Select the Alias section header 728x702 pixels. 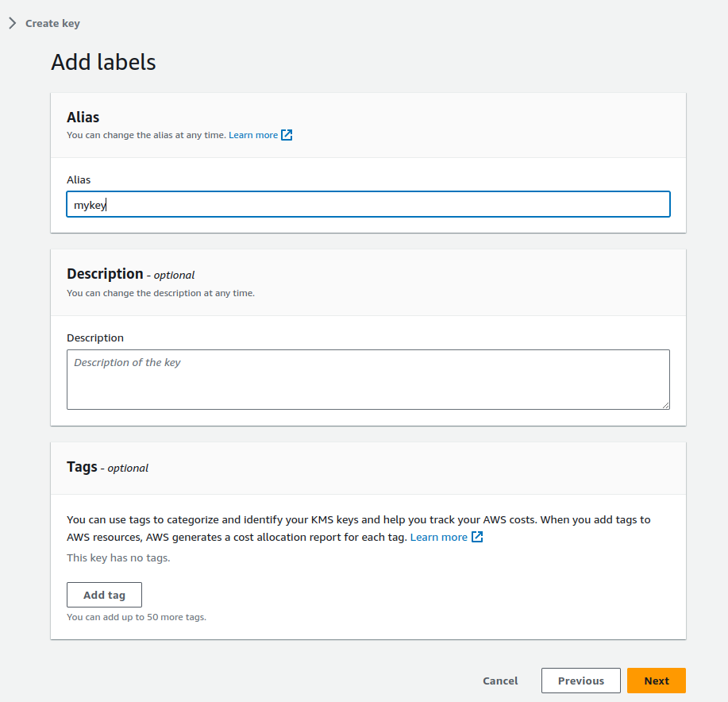coord(83,117)
